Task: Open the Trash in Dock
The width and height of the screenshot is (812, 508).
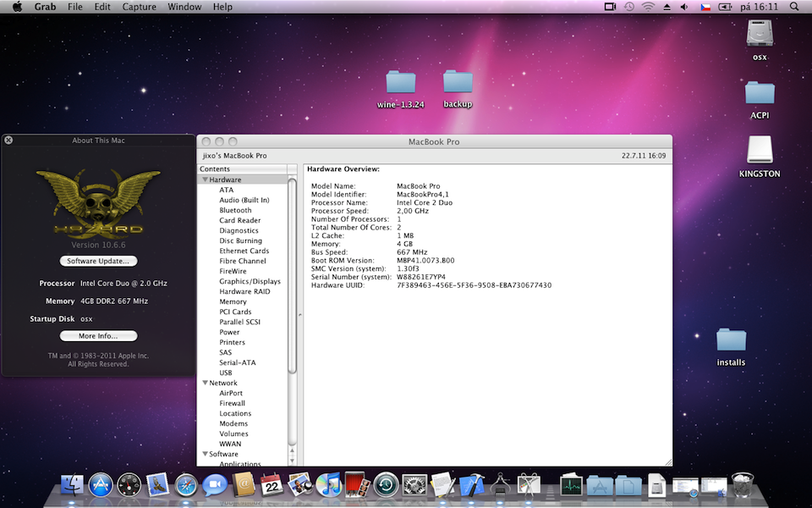Action: tap(743, 485)
